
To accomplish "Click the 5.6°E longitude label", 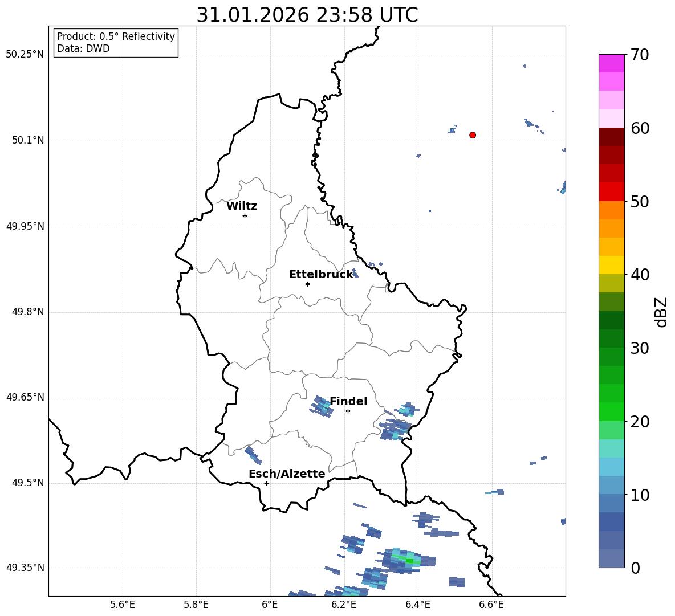I will point(123,605).
